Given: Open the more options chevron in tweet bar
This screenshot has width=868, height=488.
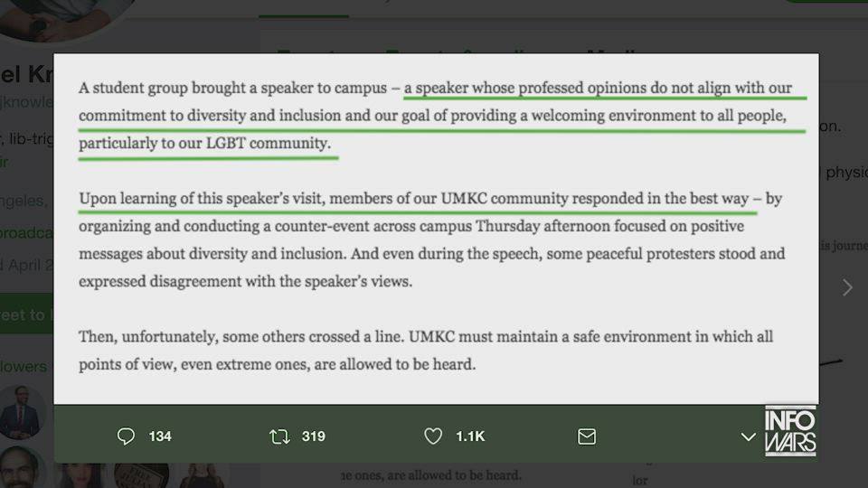Looking at the screenshot, I should [748, 436].
